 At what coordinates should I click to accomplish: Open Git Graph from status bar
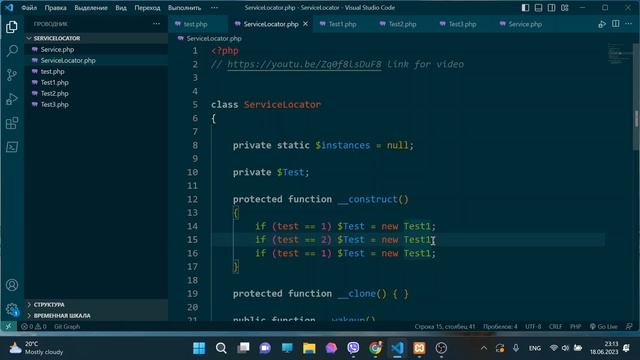[x=67, y=327]
